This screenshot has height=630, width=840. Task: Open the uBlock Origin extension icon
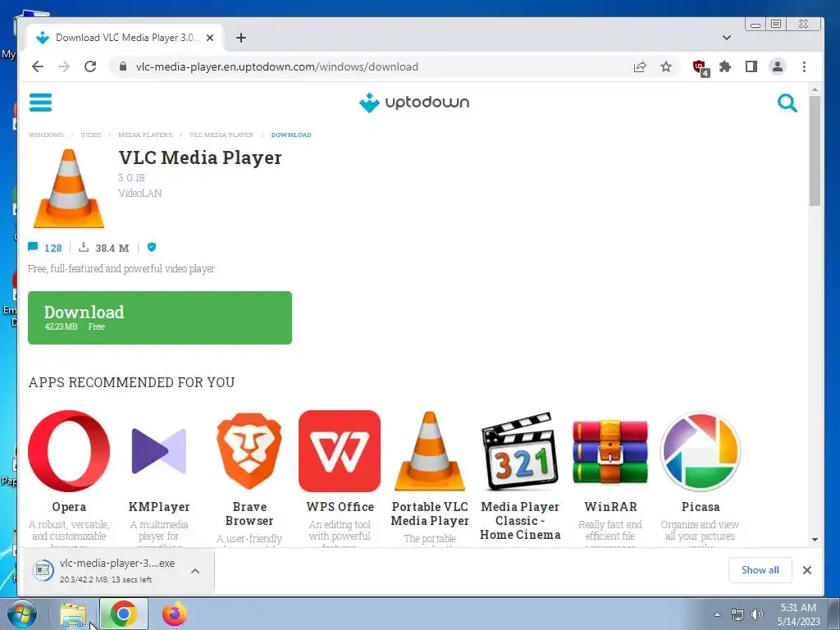click(701, 67)
